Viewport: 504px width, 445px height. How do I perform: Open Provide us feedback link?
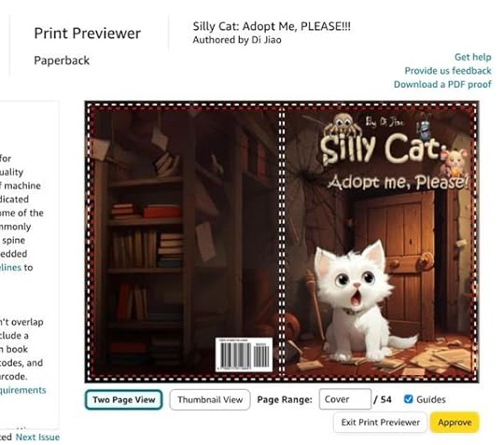pos(448,71)
